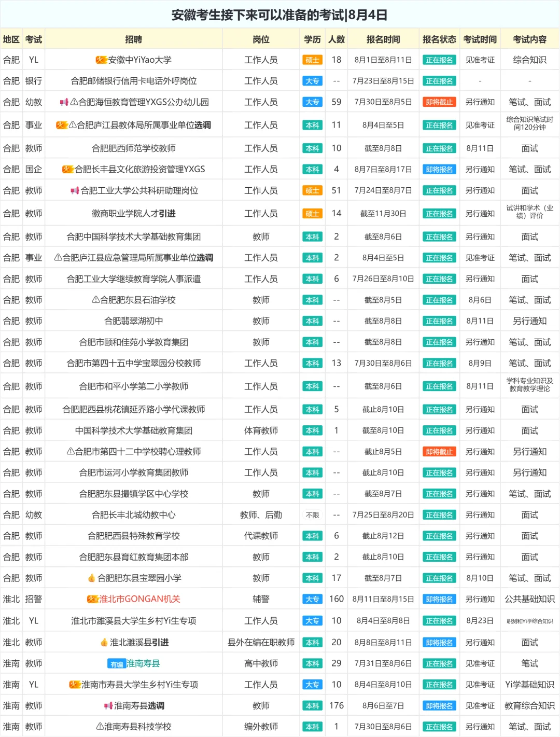
Task: Click the 大专 badge in 合肥邮储银行 row
Action: point(313,81)
